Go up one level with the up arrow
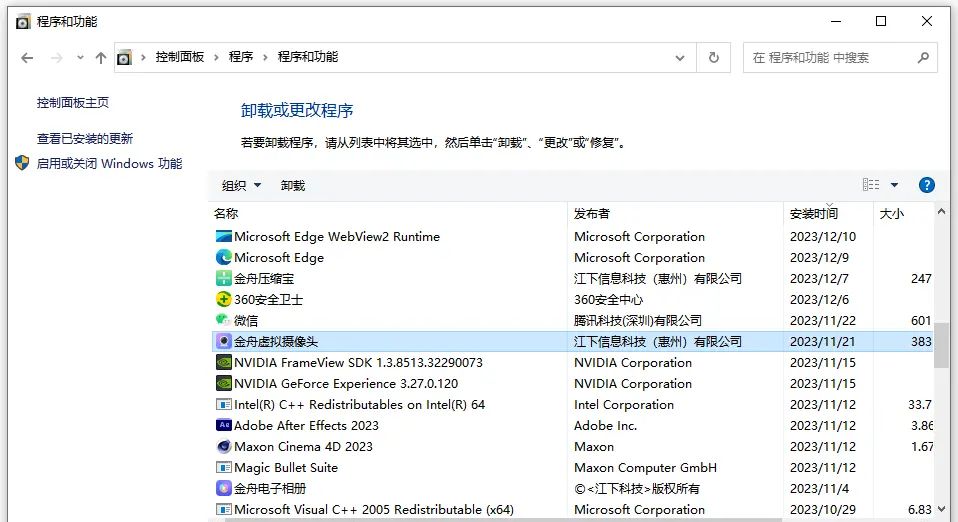Viewport: 958px width, 522px height. tap(101, 58)
